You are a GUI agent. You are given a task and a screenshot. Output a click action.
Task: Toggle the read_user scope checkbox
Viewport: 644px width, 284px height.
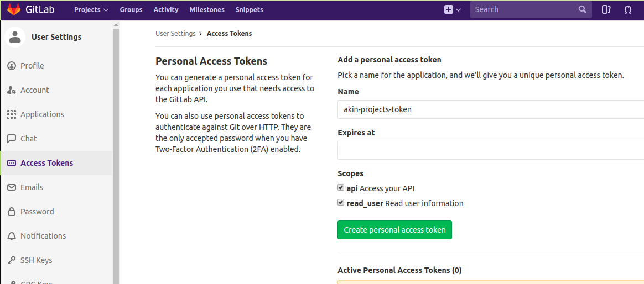pos(341,203)
